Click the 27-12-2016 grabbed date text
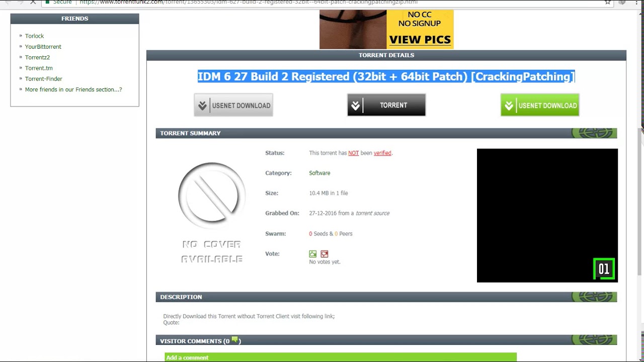This screenshot has width=644, height=362. point(323,213)
